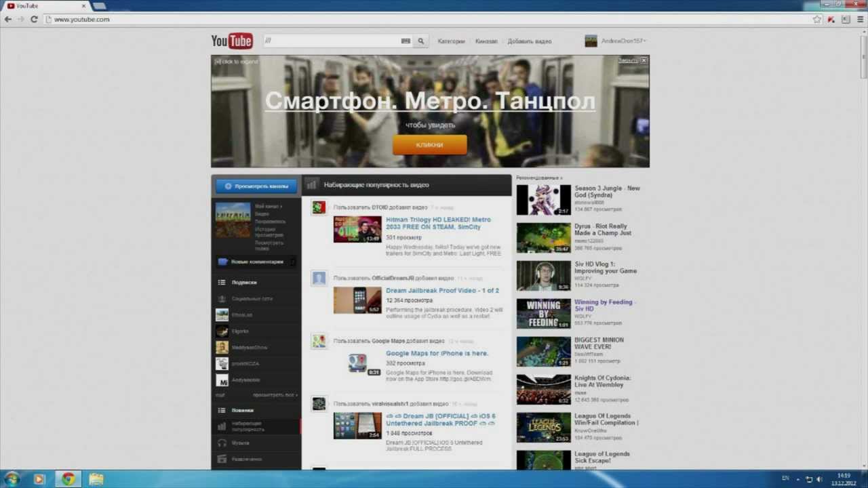Open Социальные сети sidebar icon

[x=222, y=299]
